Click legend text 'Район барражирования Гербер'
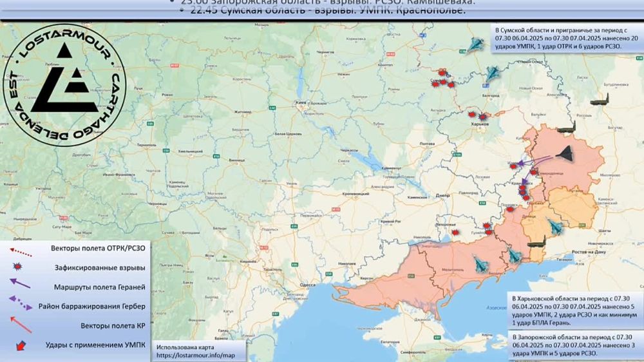 pos(92,307)
